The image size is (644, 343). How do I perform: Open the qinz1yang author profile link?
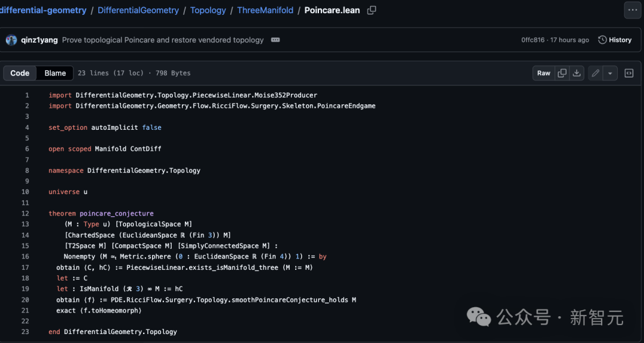(39, 40)
